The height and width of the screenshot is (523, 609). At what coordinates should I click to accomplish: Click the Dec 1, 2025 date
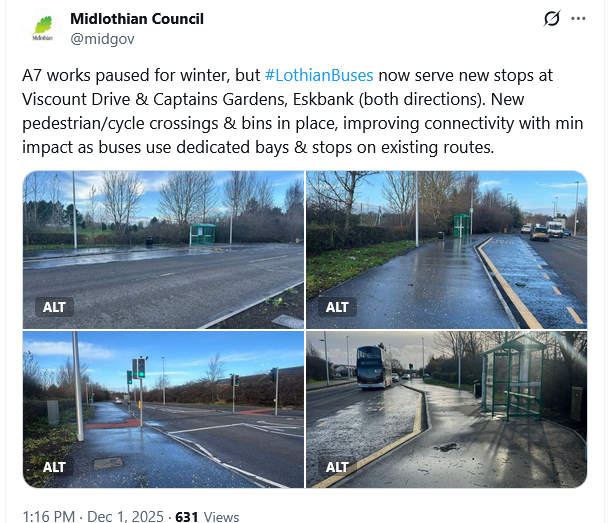point(125,517)
